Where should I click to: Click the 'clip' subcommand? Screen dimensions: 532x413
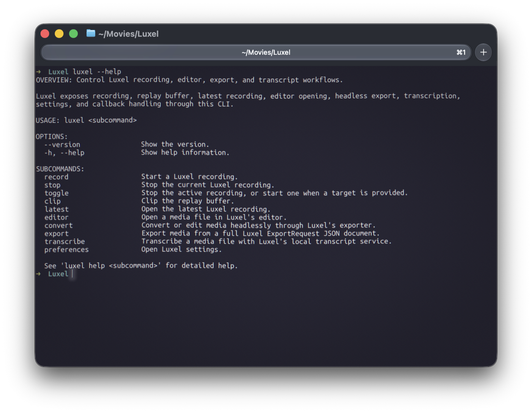tap(52, 201)
